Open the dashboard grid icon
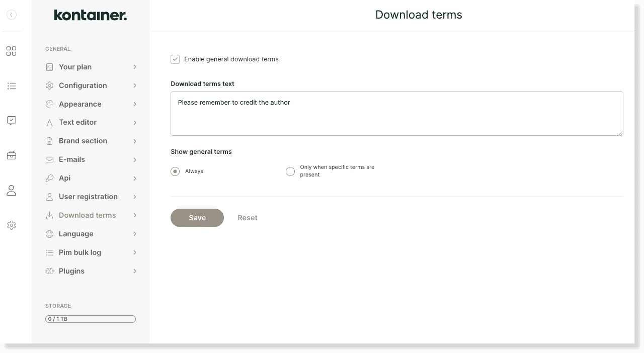 pyautogui.click(x=11, y=51)
